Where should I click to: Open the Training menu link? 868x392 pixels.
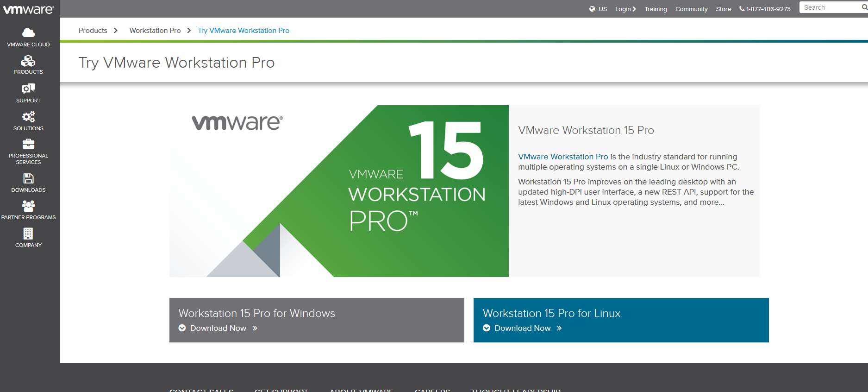pyautogui.click(x=656, y=9)
